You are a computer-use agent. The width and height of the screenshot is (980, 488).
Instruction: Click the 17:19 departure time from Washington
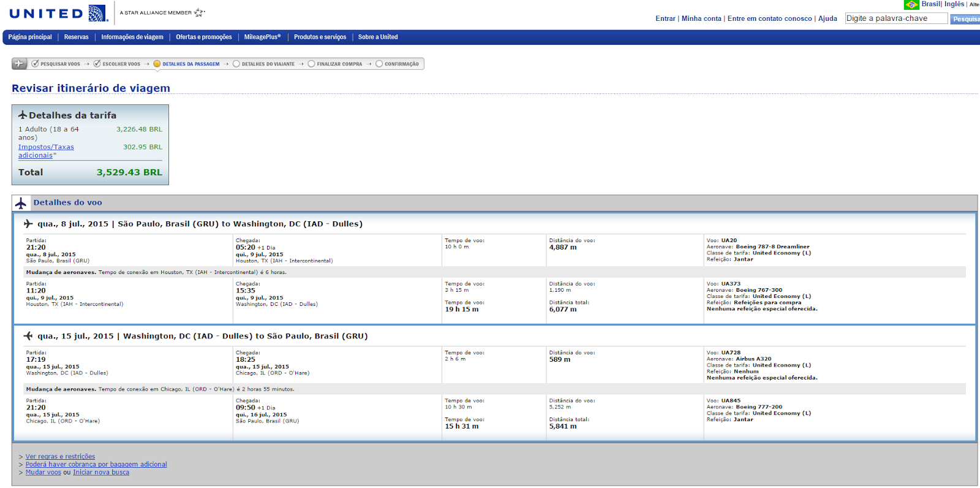[x=36, y=360]
